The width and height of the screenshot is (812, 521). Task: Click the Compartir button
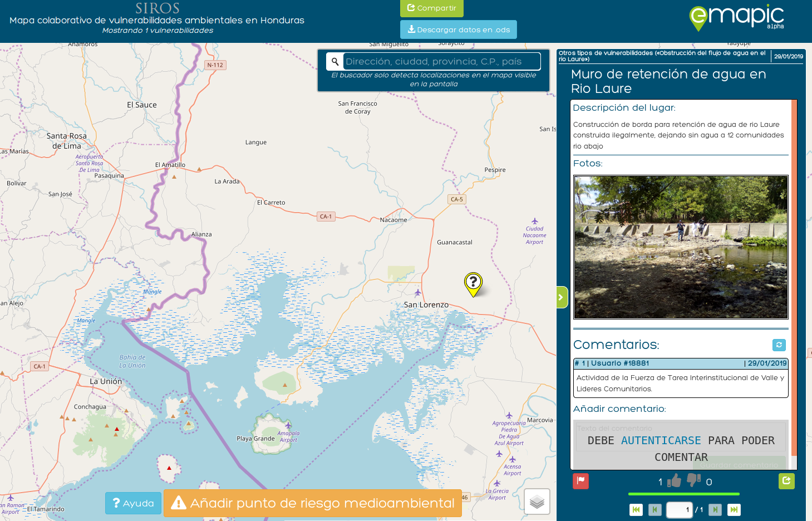click(431, 8)
